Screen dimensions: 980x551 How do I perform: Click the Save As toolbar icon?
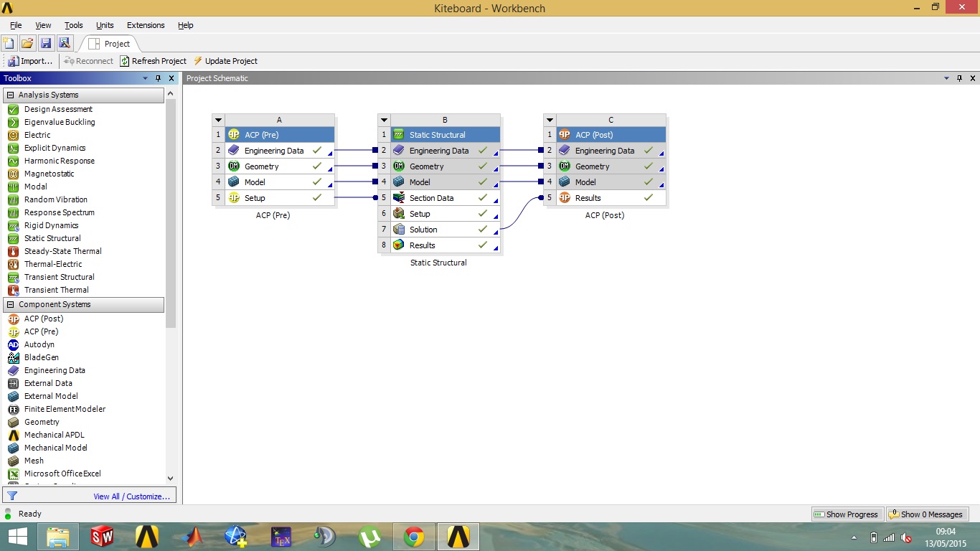(x=65, y=43)
